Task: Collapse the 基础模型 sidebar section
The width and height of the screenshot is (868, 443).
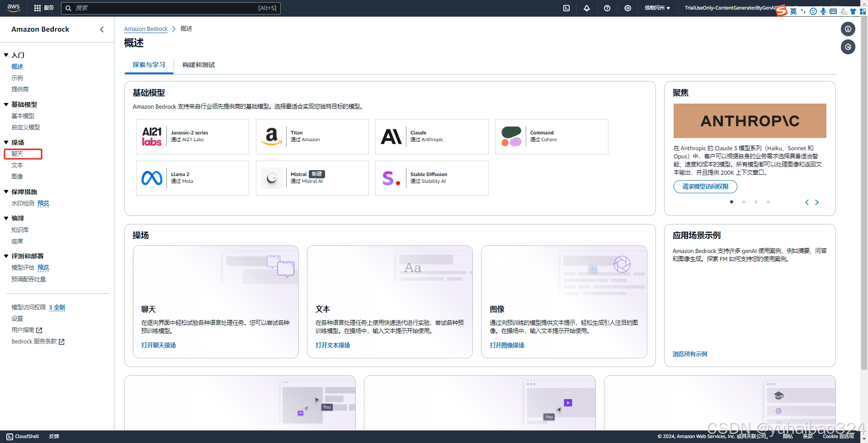Action: 6,105
